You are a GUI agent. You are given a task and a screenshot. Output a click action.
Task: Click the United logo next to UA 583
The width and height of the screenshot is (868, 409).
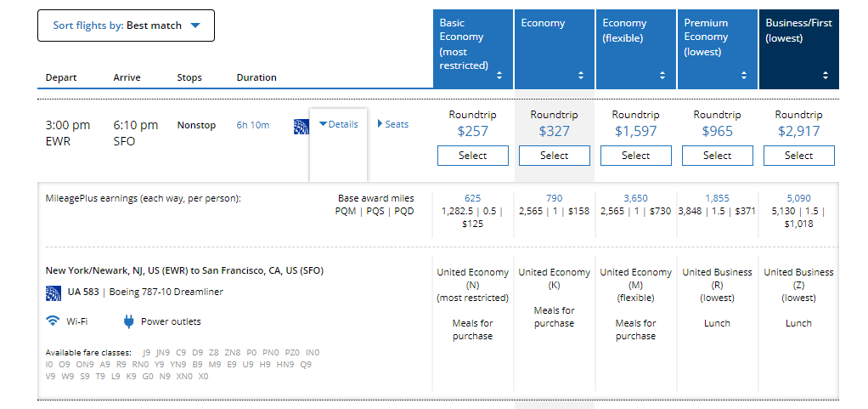tap(54, 293)
